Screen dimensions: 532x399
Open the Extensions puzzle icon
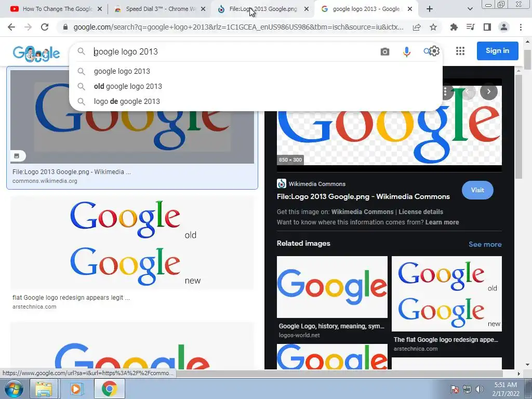pyautogui.click(x=454, y=27)
